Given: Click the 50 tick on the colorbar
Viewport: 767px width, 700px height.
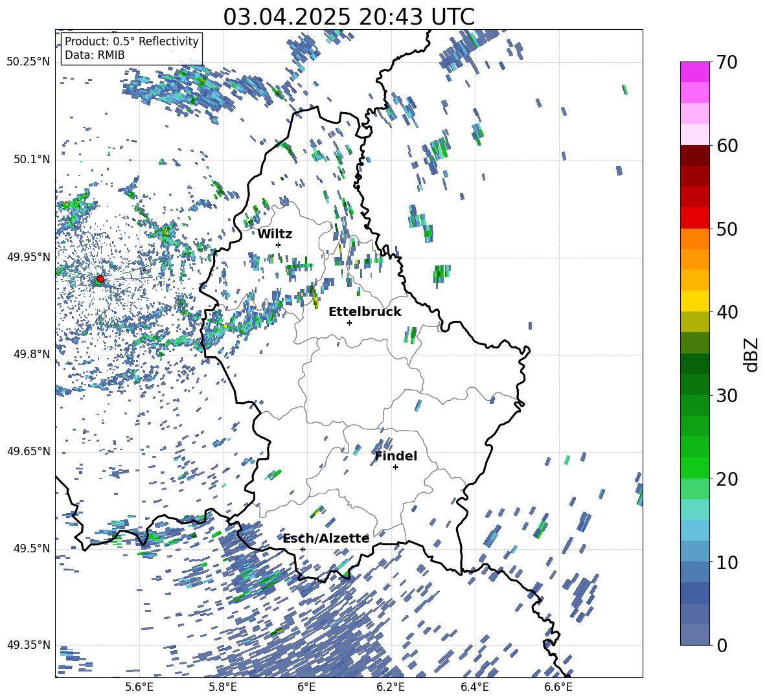Looking at the screenshot, I should pos(727,229).
